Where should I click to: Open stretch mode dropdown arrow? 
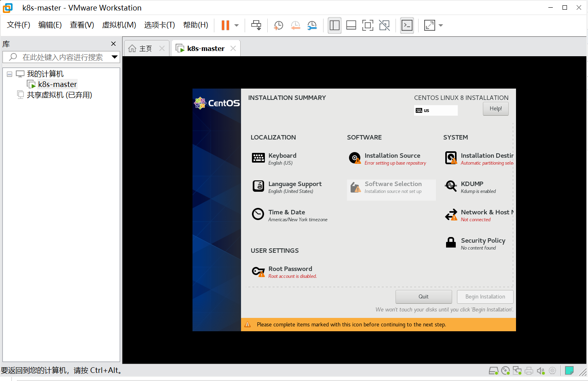pyautogui.click(x=441, y=25)
